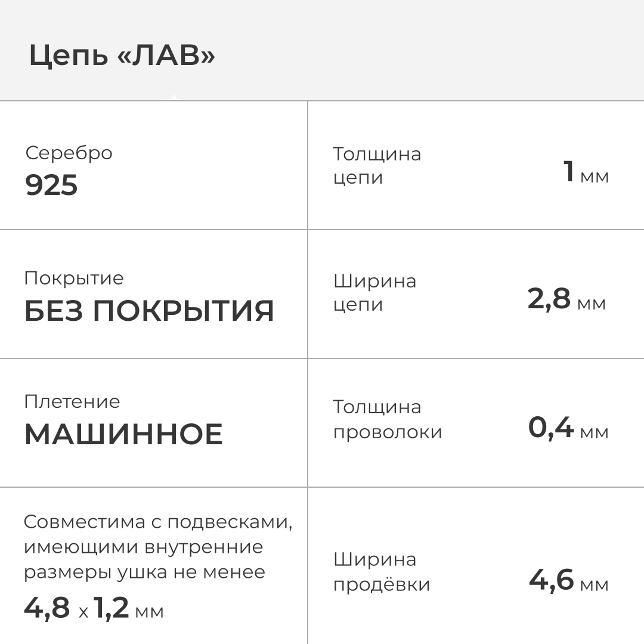The height and width of the screenshot is (644, 644).
Task: Select the «Толщина цепи» label
Action: coord(376,166)
